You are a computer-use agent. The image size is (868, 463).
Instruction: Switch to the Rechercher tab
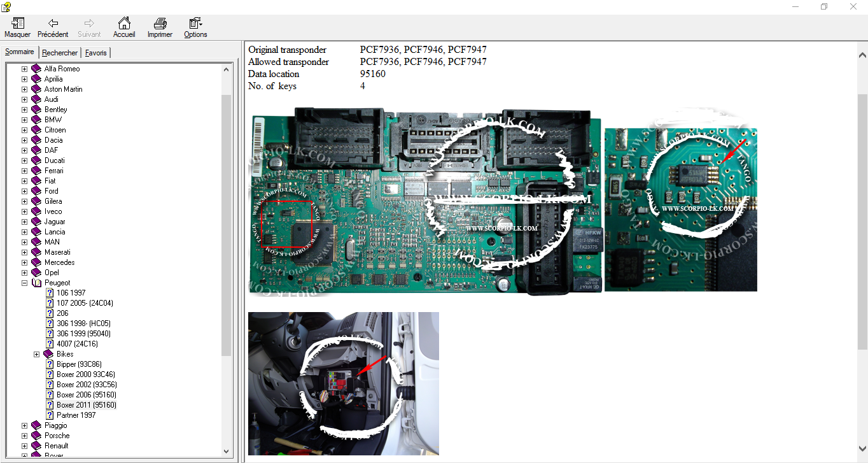click(60, 53)
